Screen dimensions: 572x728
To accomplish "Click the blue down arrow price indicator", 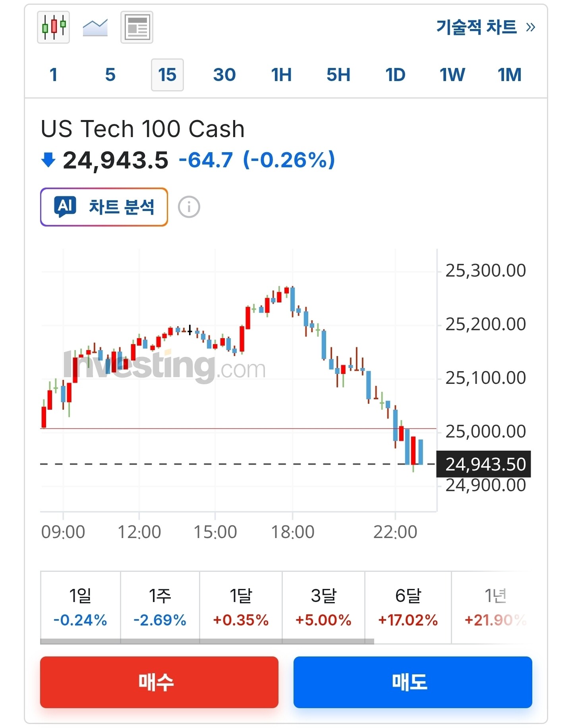I will (x=48, y=160).
